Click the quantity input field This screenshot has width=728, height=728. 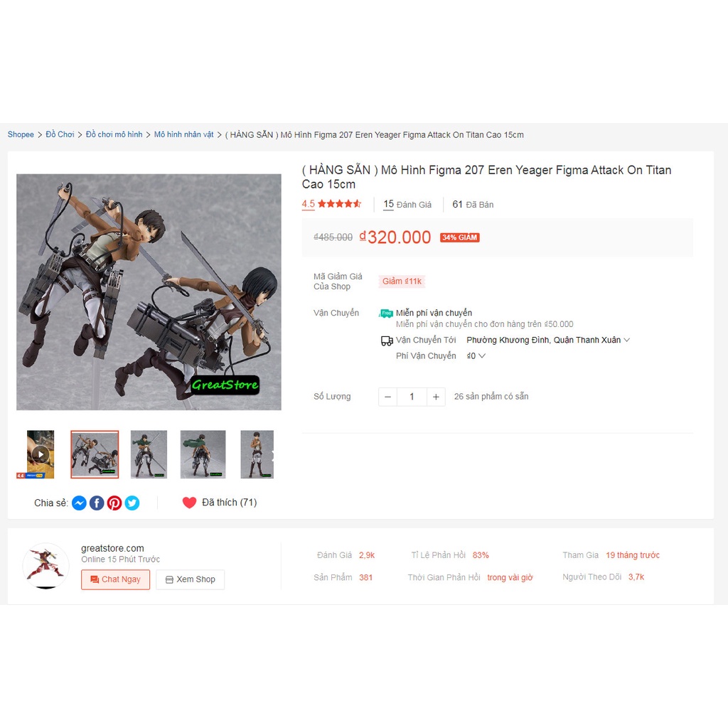(x=412, y=397)
